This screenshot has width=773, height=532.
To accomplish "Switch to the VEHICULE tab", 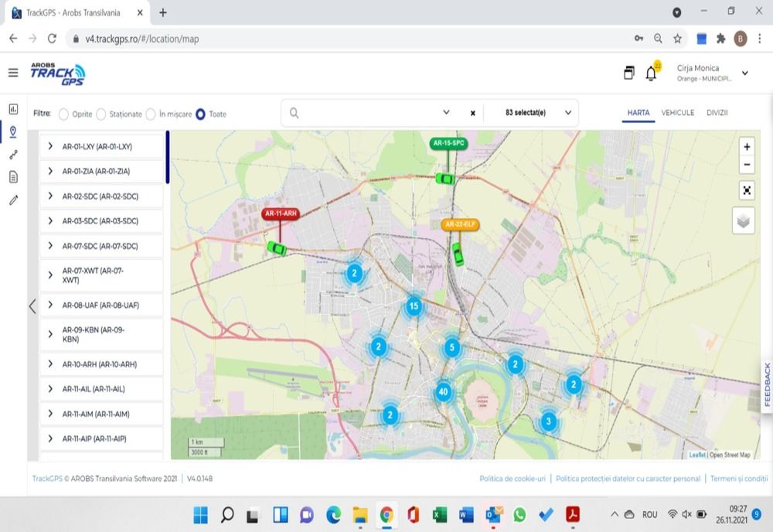I will tap(677, 112).
